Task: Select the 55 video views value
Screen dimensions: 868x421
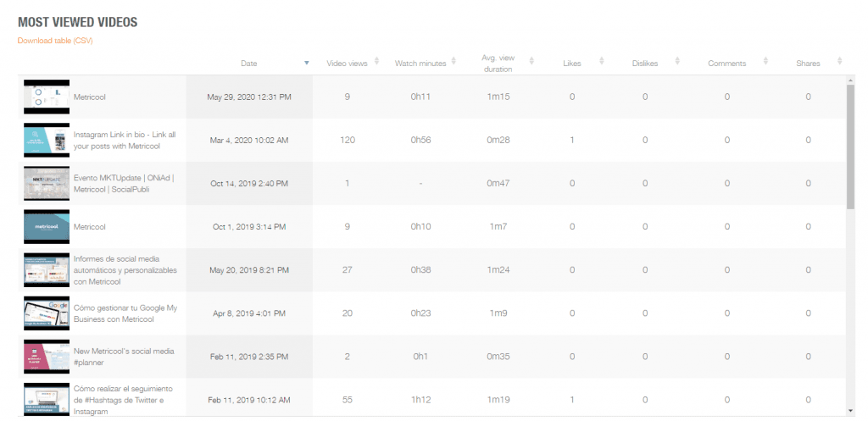Action: coord(347,400)
